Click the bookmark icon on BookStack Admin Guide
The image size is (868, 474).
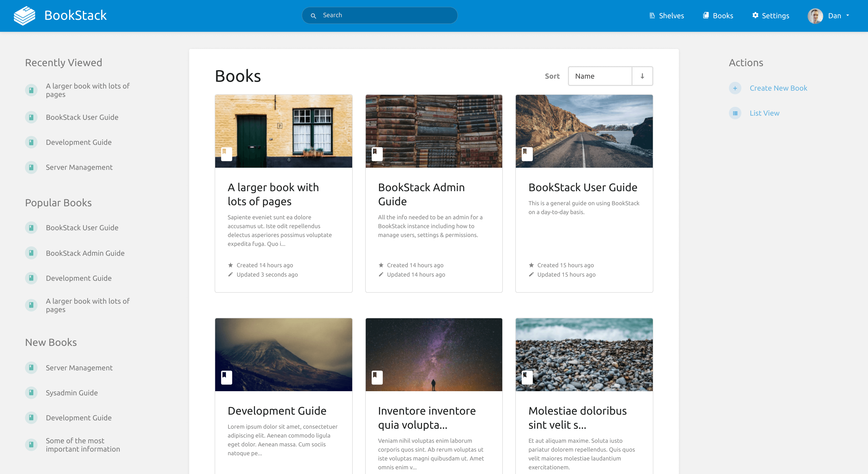click(x=375, y=153)
